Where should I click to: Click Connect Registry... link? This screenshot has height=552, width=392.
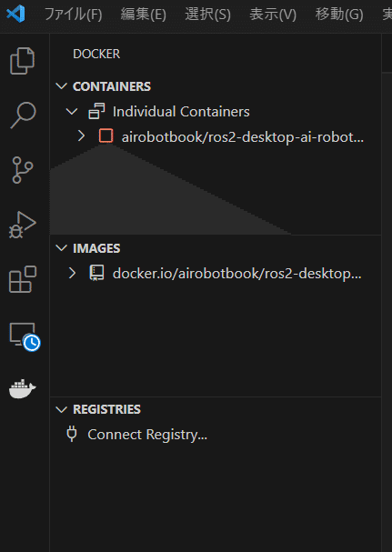click(147, 435)
